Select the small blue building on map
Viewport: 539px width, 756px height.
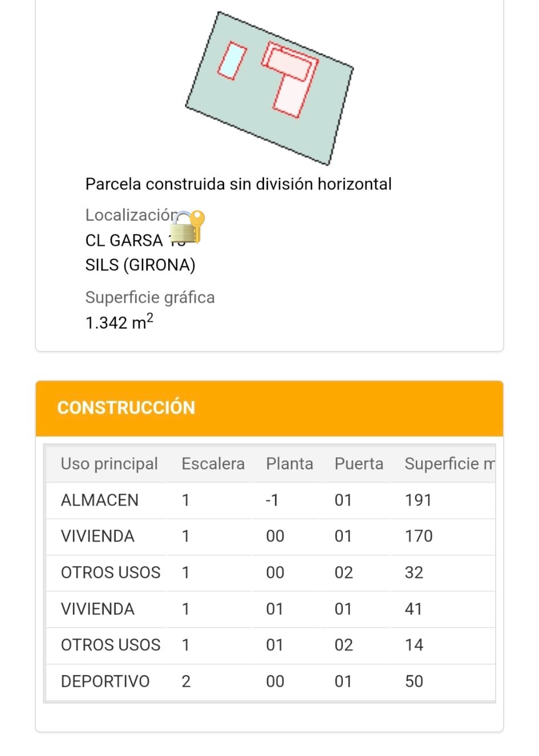tap(232, 60)
